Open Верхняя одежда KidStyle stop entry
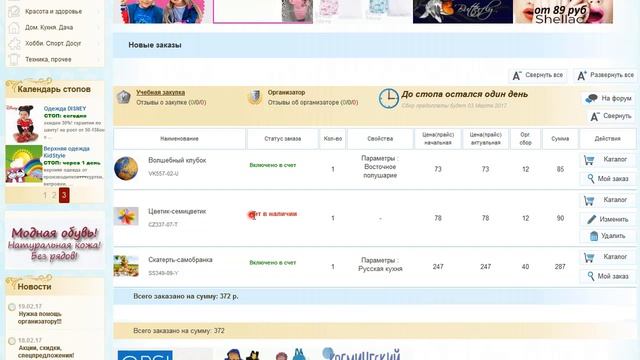640x360 pixels. click(x=67, y=152)
